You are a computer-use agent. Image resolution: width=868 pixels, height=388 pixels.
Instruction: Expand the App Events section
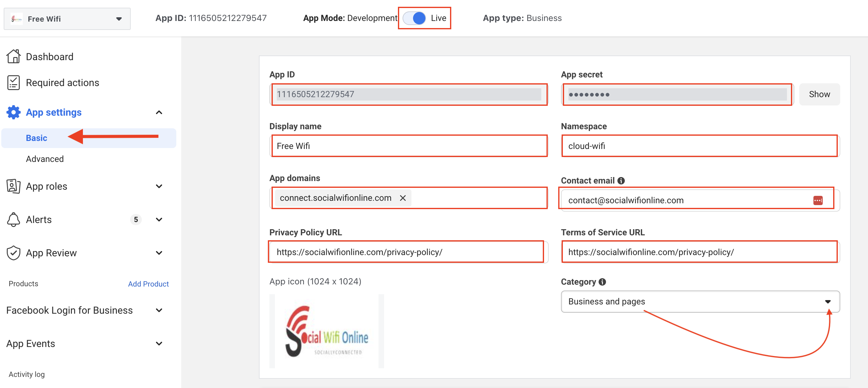159,344
